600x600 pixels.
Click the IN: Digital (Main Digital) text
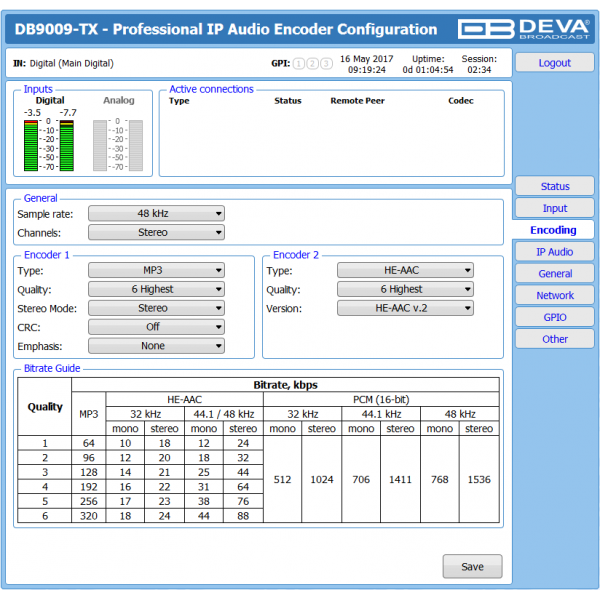pos(64,64)
